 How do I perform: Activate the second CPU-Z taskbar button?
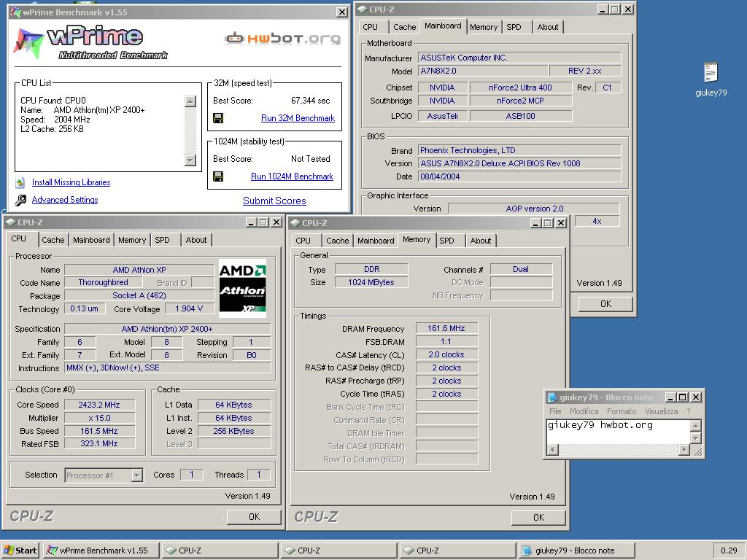tap(338, 551)
